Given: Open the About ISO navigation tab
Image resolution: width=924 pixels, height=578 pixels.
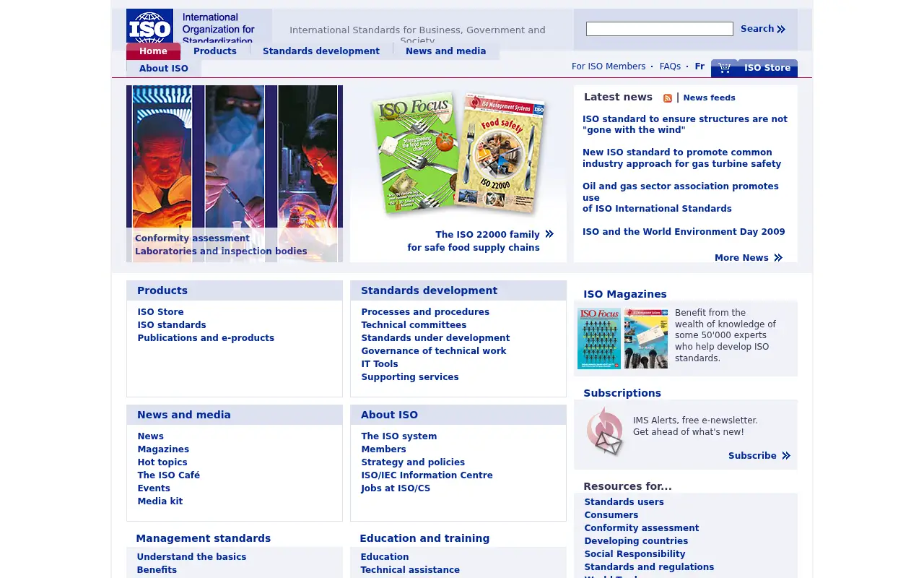Looking at the screenshot, I should (x=164, y=69).
